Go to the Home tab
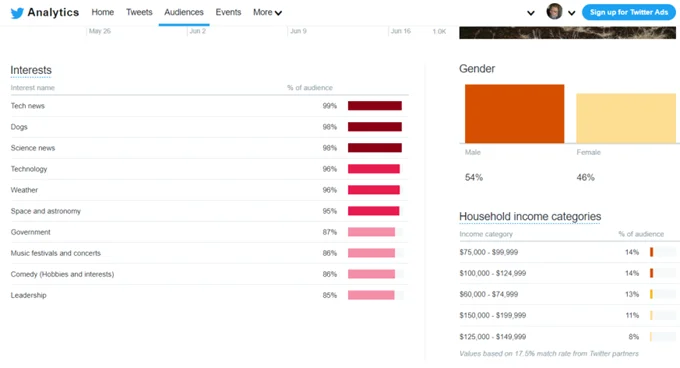The width and height of the screenshot is (680, 368). point(102,12)
